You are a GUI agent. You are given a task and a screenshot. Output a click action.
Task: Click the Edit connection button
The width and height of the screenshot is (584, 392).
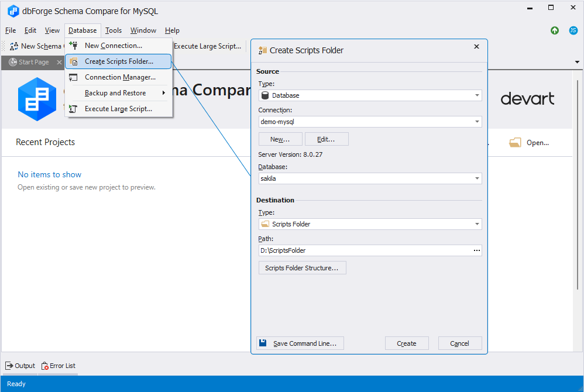(x=327, y=139)
